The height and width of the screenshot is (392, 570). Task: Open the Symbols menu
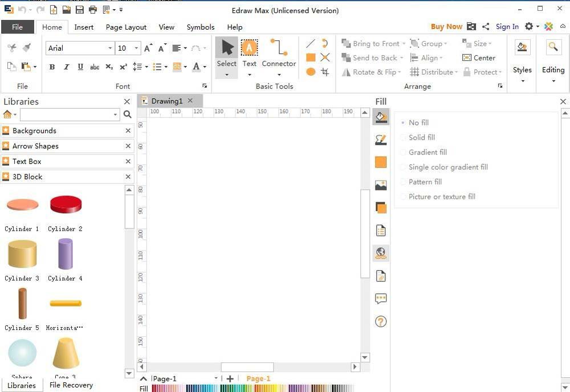(x=201, y=27)
